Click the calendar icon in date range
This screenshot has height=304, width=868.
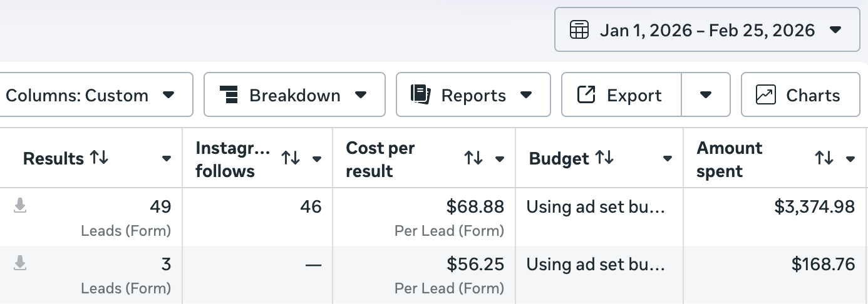579,29
